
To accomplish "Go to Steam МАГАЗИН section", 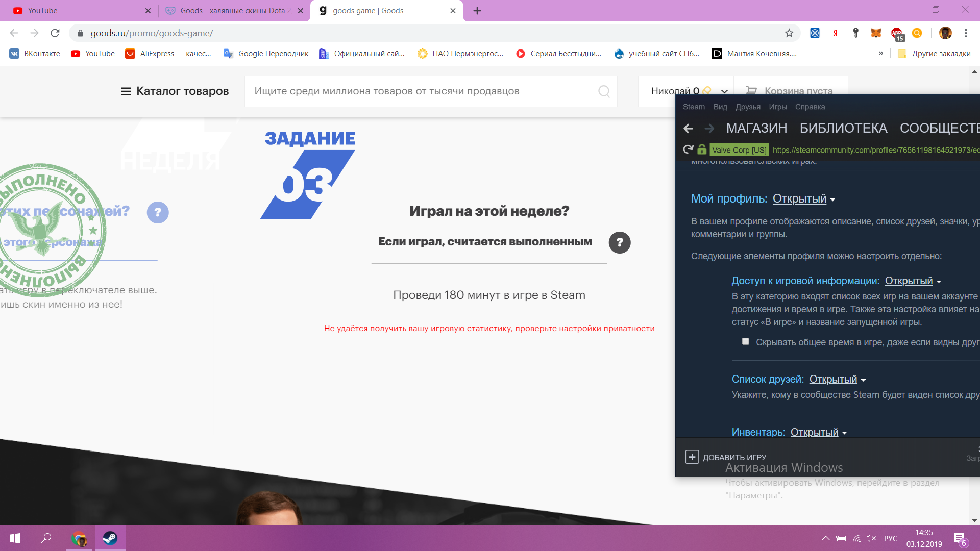I will coord(756,128).
